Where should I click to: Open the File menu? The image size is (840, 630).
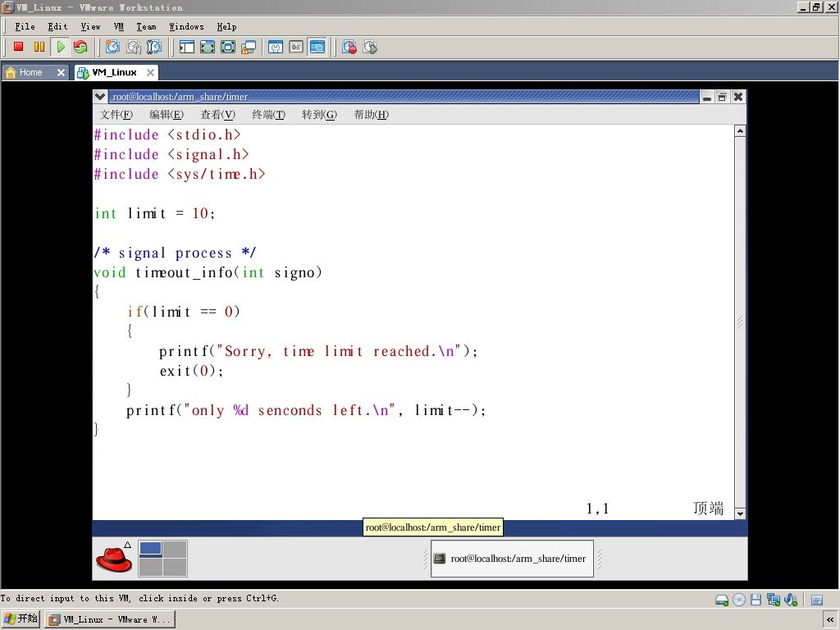pos(25,26)
